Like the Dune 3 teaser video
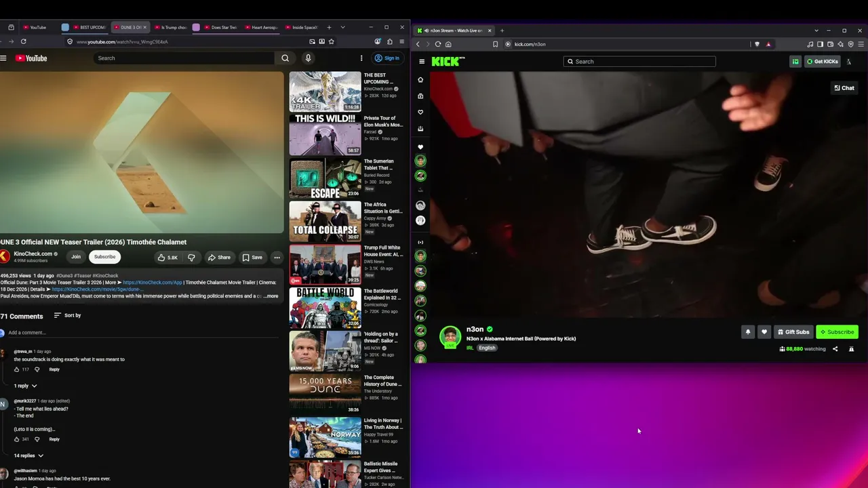Image resolution: width=868 pixels, height=488 pixels. tap(167, 258)
